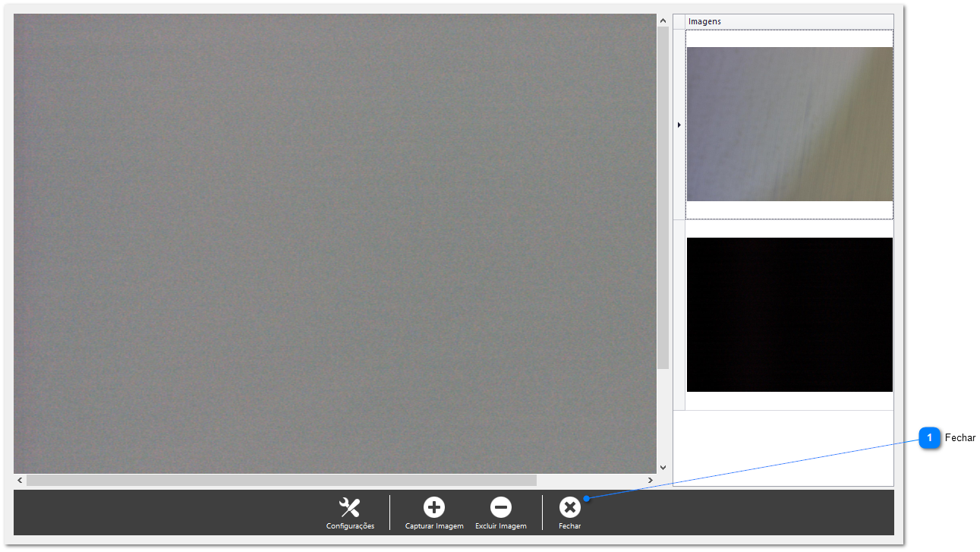Click the vertical scrollbar thumb
Screen dimensions: 980x552
(663, 198)
